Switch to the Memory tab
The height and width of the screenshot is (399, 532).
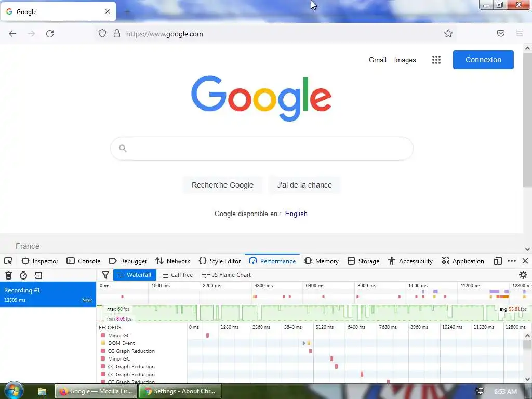point(322,261)
